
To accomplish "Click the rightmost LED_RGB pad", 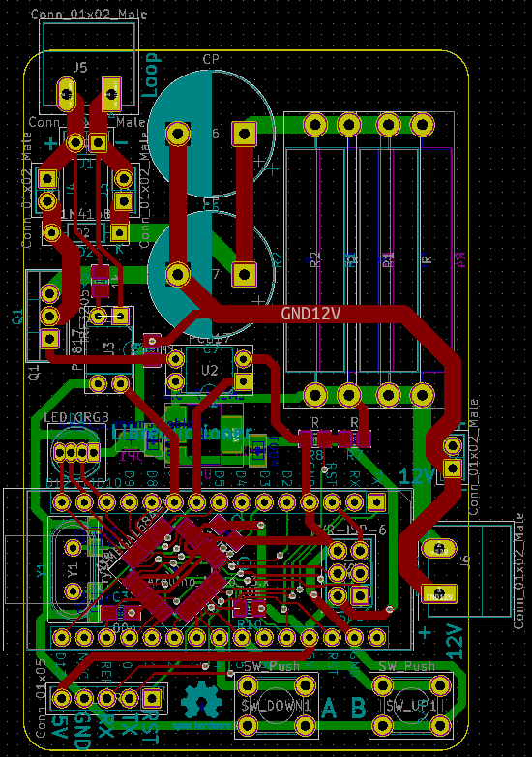I will [x=94, y=453].
